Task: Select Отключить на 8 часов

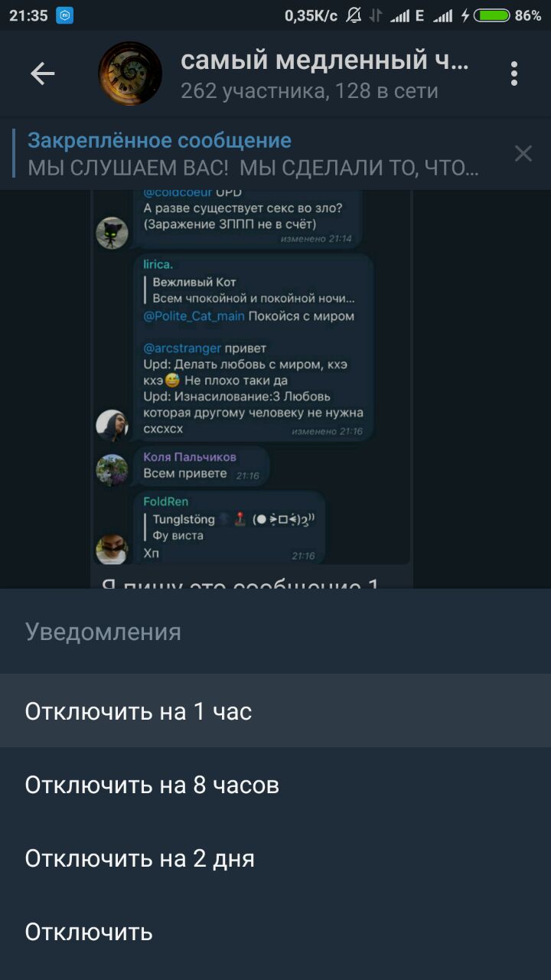Action: click(x=275, y=785)
